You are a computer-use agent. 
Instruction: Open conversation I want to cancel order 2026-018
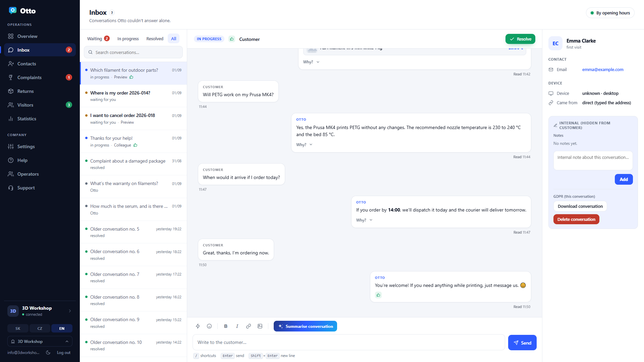click(133, 119)
